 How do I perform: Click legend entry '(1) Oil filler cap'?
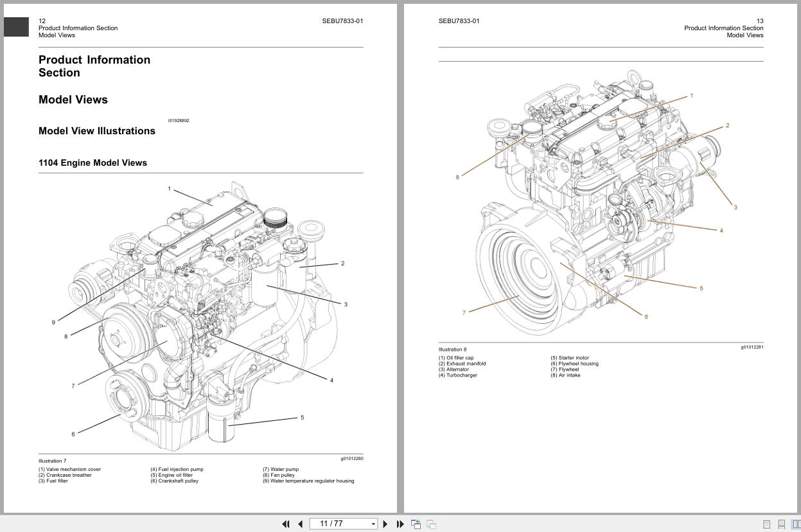pyautogui.click(x=456, y=358)
